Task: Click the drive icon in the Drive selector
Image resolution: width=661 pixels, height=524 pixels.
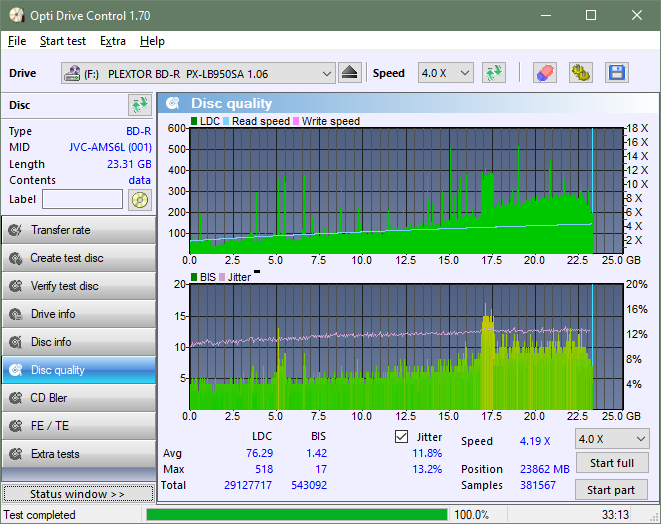Action: 72,73
